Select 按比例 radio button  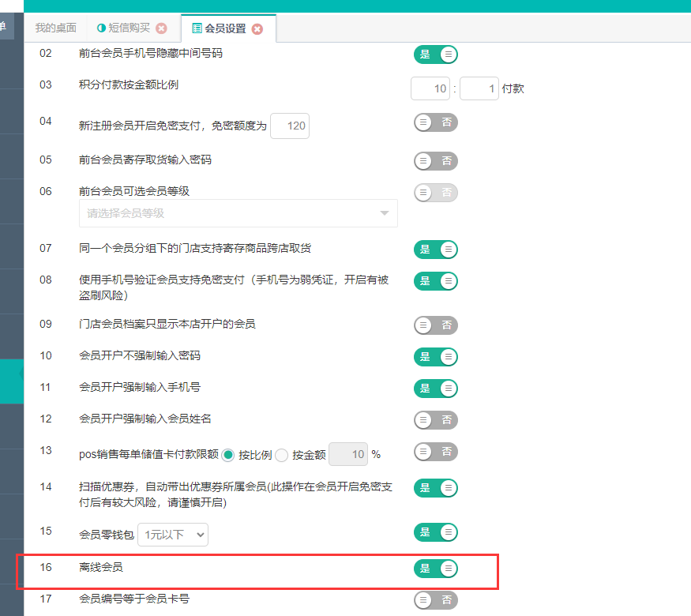click(229, 455)
